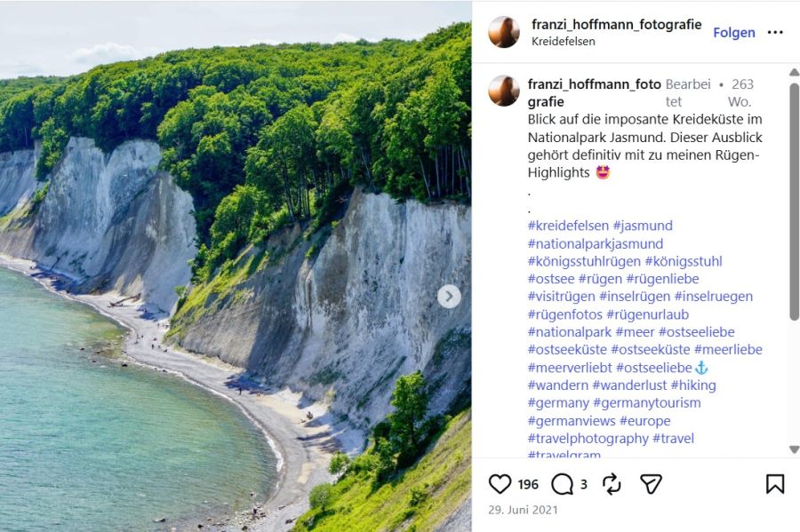Viewport: 800px width, 532px height.
Task: Click the 29. Juni 2021 post date
Action: tap(523, 510)
